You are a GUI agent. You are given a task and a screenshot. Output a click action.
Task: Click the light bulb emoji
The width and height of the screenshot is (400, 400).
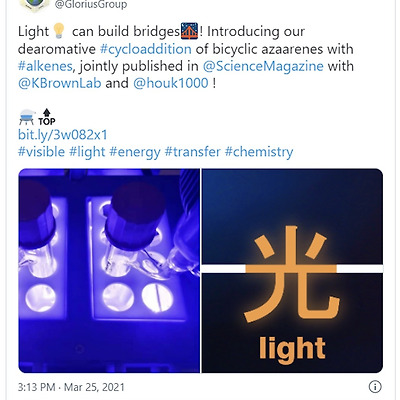click(x=59, y=31)
